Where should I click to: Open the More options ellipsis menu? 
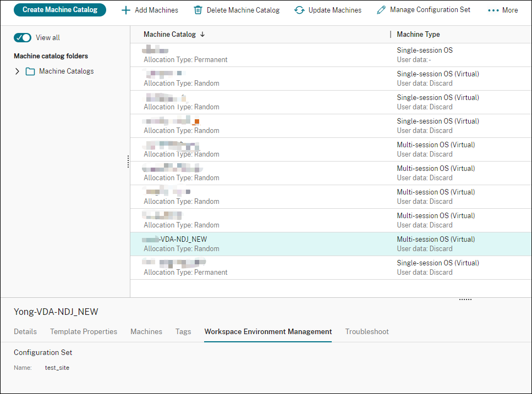point(503,10)
